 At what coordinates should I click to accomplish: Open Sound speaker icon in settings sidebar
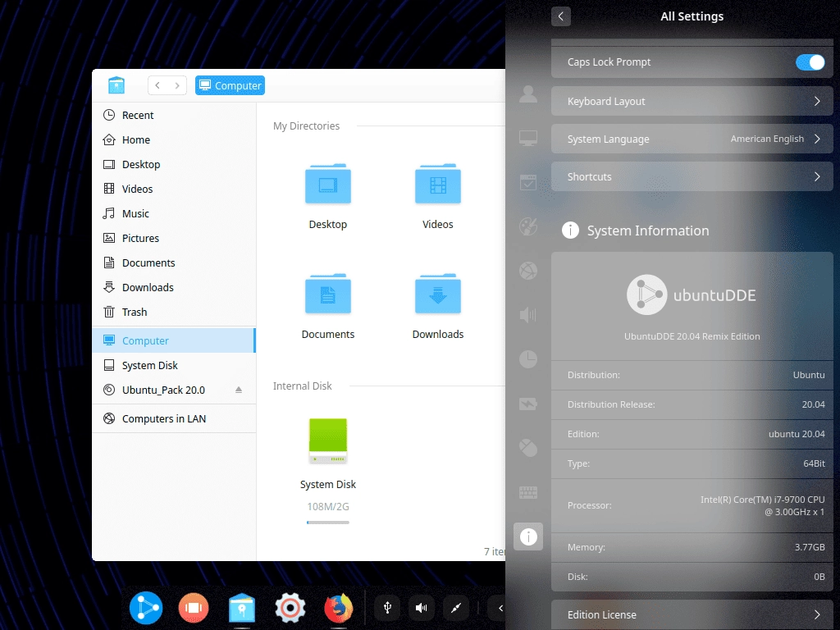click(x=528, y=315)
